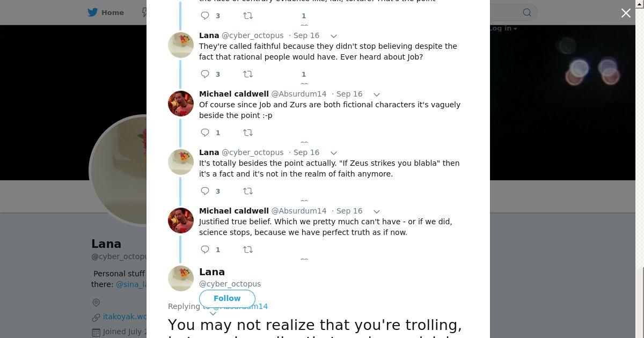Reply to Lana's tweet about Job

tap(205, 74)
